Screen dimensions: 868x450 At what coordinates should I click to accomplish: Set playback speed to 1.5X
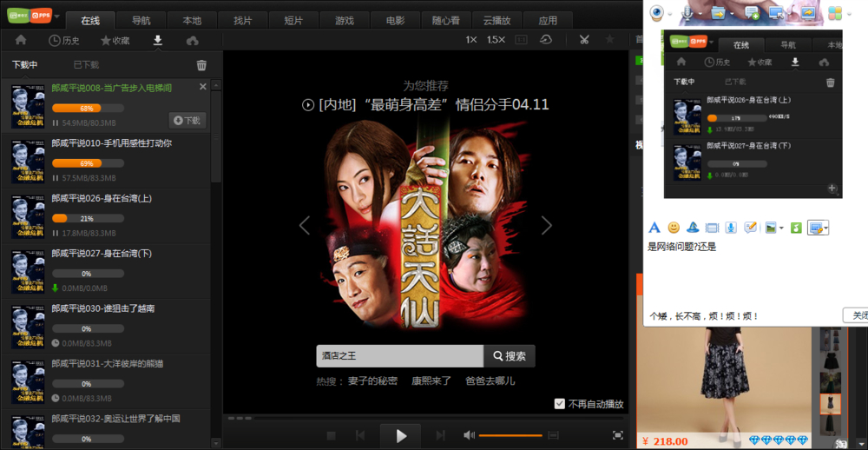(x=496, y=40)
